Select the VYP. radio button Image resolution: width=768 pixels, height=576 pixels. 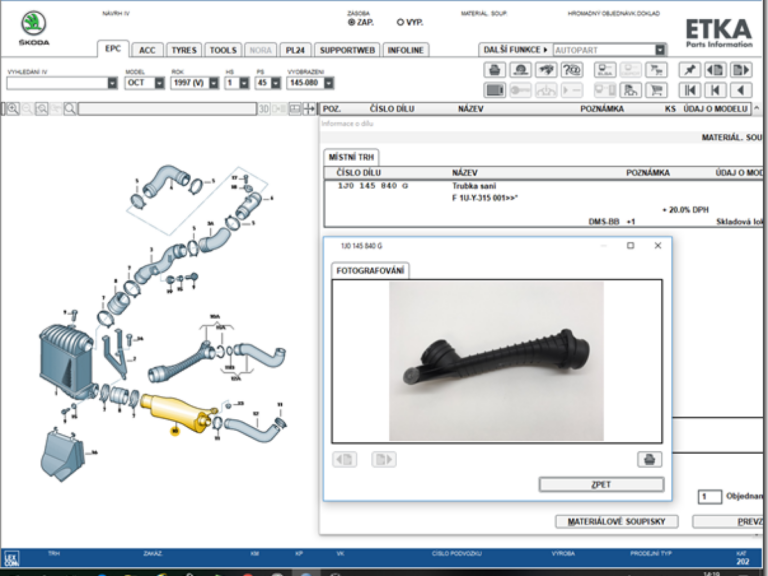tap(401, 21)
